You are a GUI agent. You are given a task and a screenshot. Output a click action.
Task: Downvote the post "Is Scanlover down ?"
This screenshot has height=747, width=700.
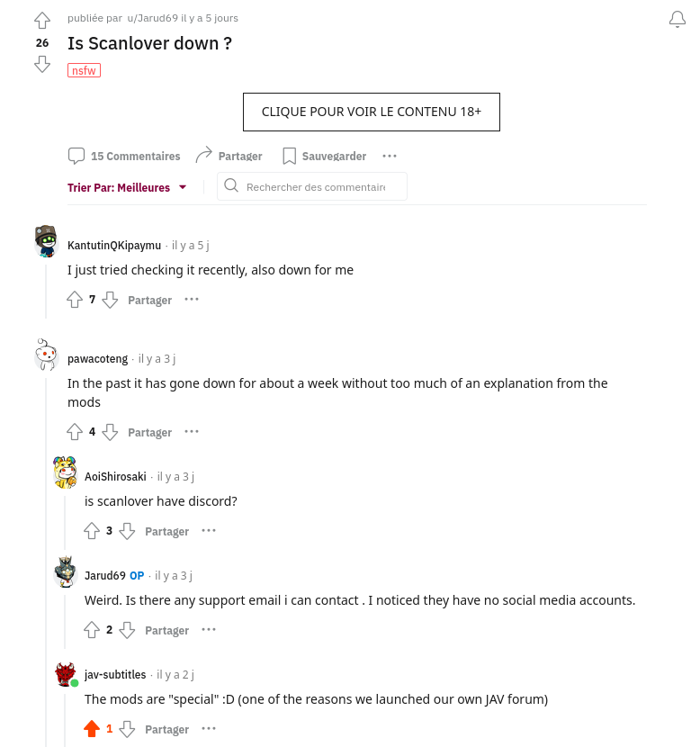42,64
